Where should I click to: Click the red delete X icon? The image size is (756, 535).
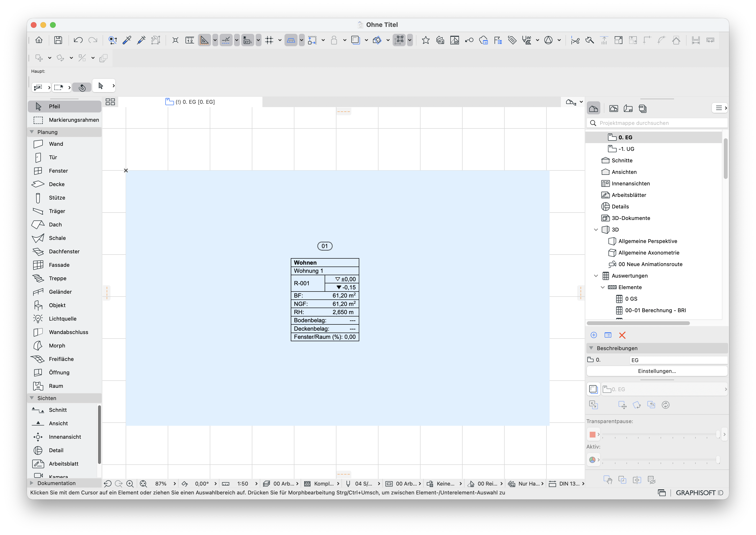coord(622,335)
